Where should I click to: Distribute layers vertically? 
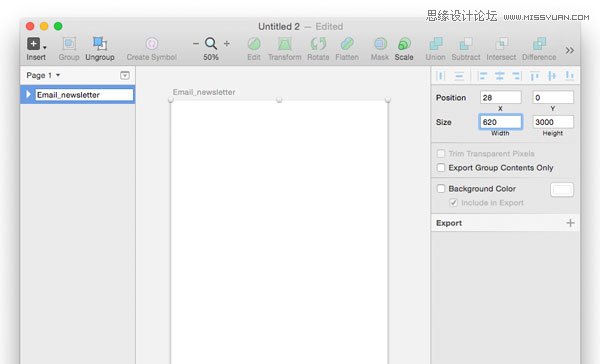coord(459,76)
